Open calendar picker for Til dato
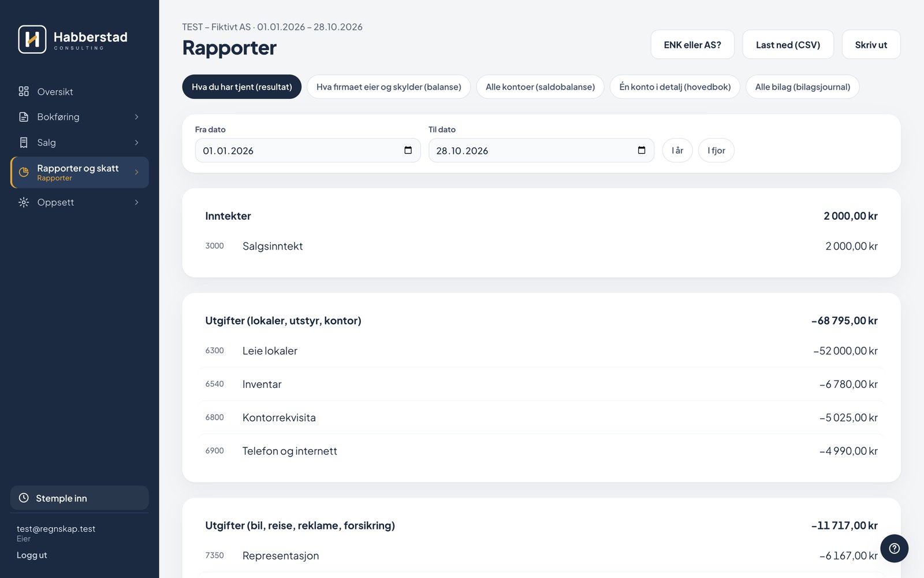Viewport: 924px width, 578px height. click(642, 150)
